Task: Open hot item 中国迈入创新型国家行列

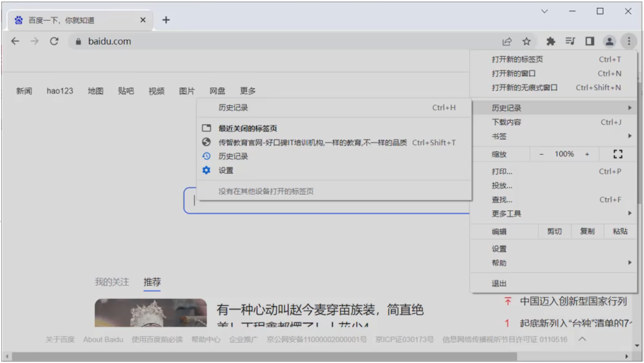Action: [x=573, y=301]
